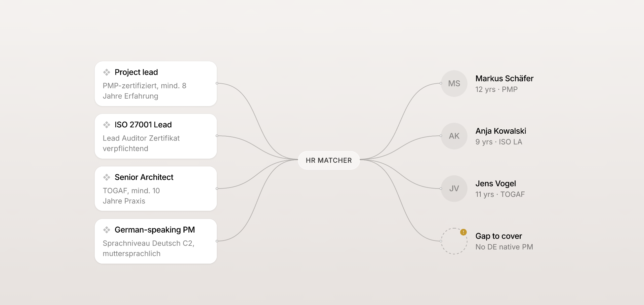
Task: Click the Project lead card title
Action: (136, 72)
